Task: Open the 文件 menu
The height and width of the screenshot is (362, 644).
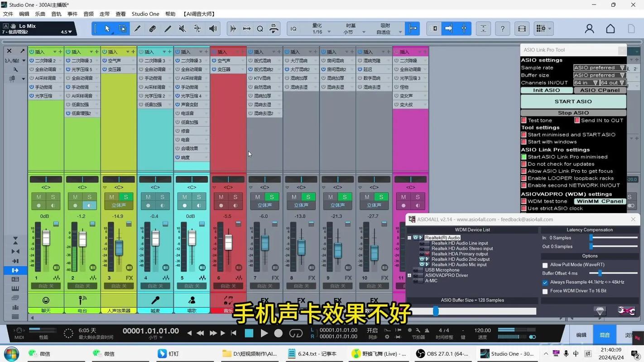Action: pyautogui.click(x=8, y=14)
